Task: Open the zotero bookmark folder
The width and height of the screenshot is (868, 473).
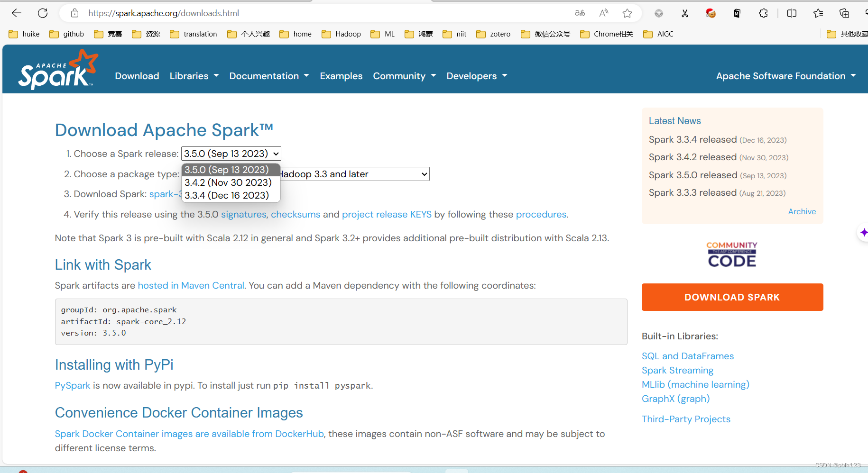Action: click(x=493, y=34)
